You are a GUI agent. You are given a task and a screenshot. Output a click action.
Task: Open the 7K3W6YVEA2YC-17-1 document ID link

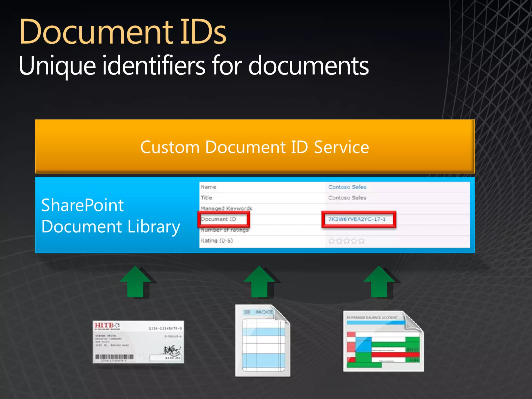[x=357, y=219]
